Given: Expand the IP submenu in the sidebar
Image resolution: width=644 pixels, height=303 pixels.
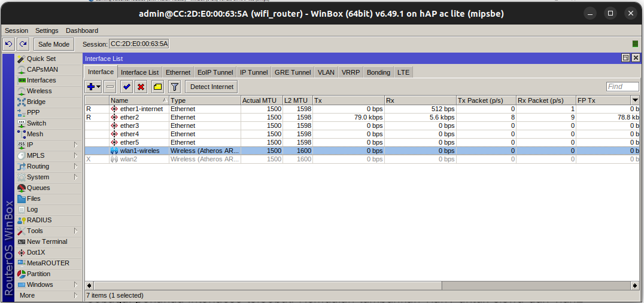Looking at the screenshot, I should [x=76, y=145].
